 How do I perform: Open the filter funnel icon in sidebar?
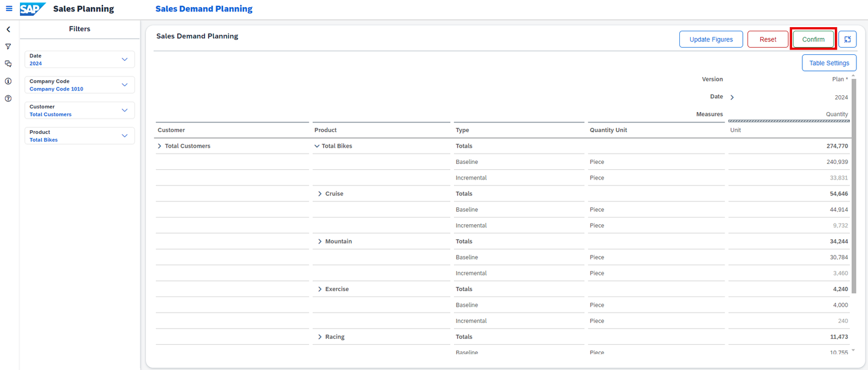pos(8,46)
